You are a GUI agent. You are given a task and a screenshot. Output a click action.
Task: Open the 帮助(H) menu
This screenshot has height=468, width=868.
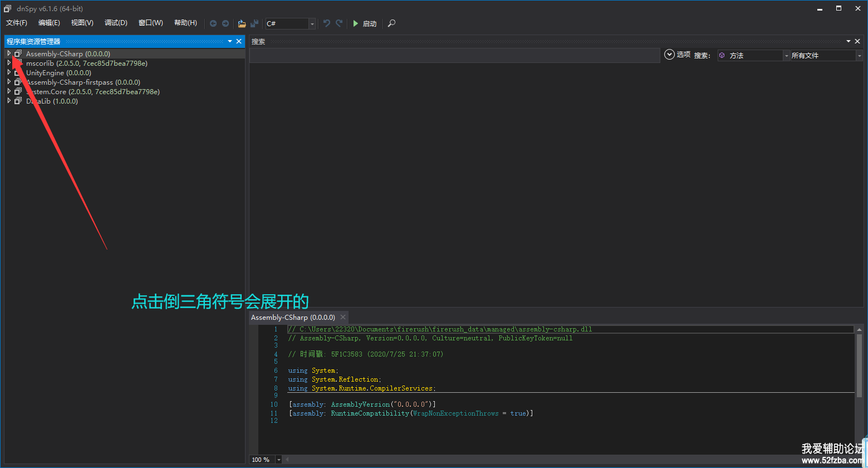185,23
